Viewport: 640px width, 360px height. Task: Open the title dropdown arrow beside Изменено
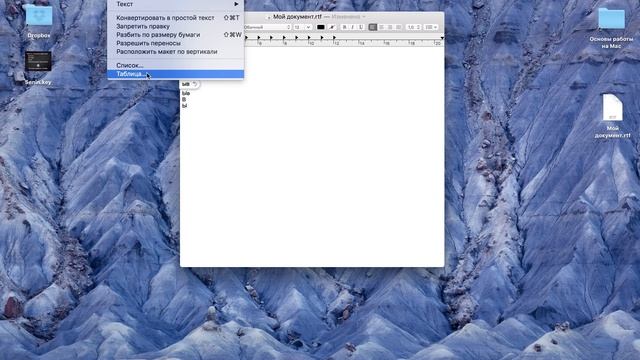364,17
